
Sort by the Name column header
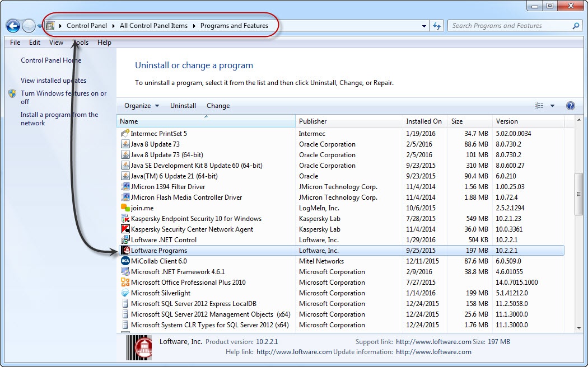click(x=206, y=121)
